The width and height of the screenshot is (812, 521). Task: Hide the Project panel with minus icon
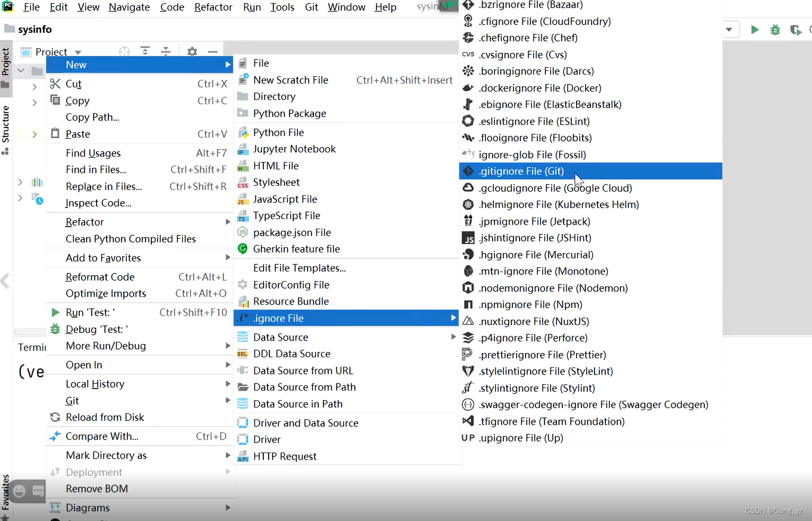213,52
